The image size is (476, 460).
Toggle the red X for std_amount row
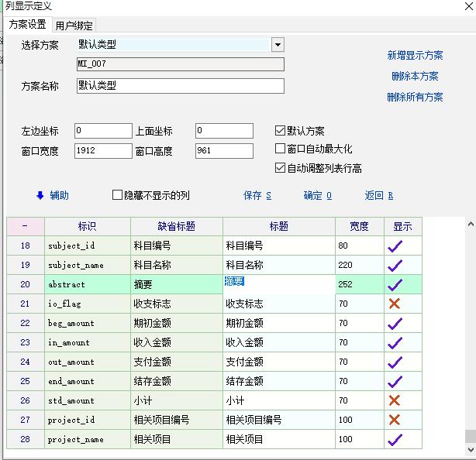[395, 400]
